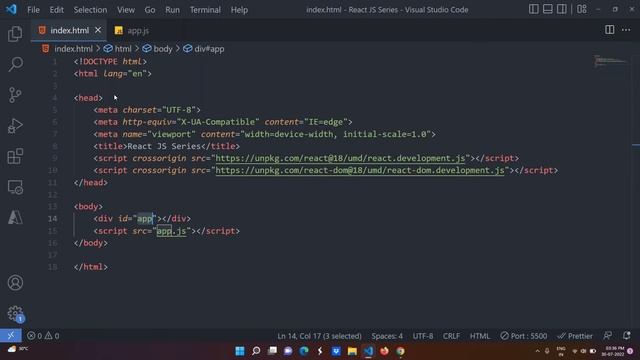The width and height of the screenshot is (640, 360).
Task: Toggle the primary sidebar layout button
Action: point(533,9)
